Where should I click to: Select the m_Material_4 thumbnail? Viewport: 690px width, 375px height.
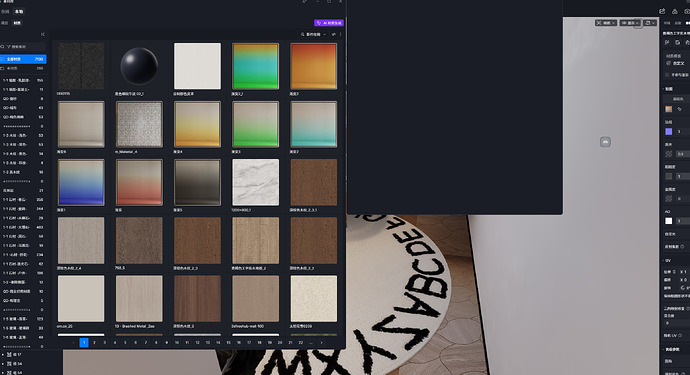[x=139, y=124]
